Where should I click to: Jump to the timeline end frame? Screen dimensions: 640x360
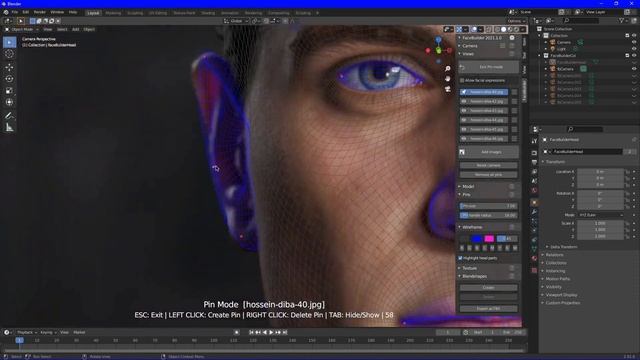[285, 332]
